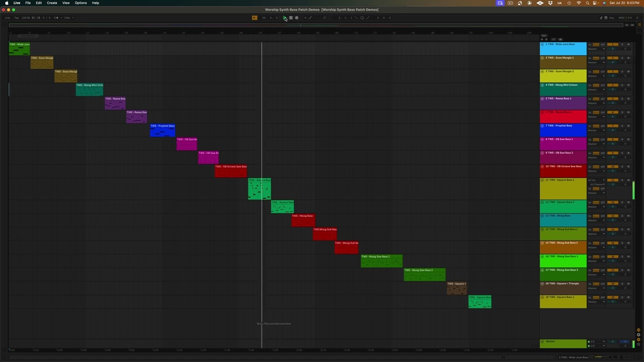644x362 pixels.
Task: Toggle the Computer MIDI Keyboard icon
Action: click(x=606, y=18)
